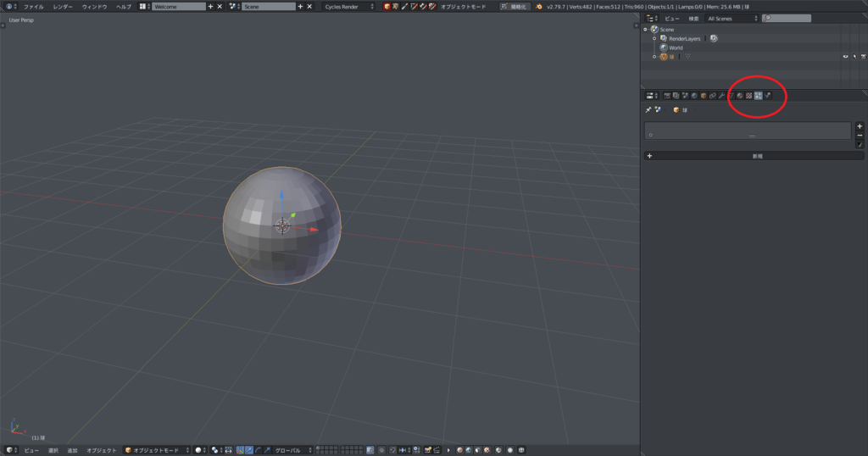
Task: Open the Particles properties tab
Action: coord(759,96)
